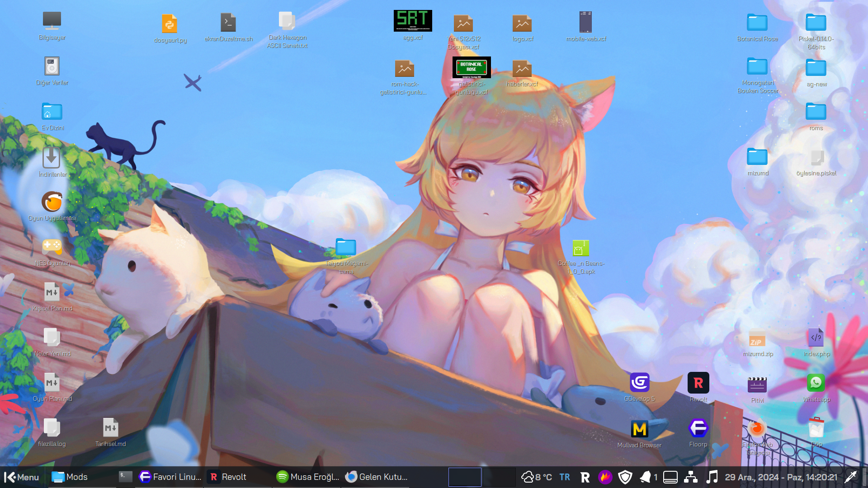
Task: Open the Revolt tray icon
Action: [585, 477]
